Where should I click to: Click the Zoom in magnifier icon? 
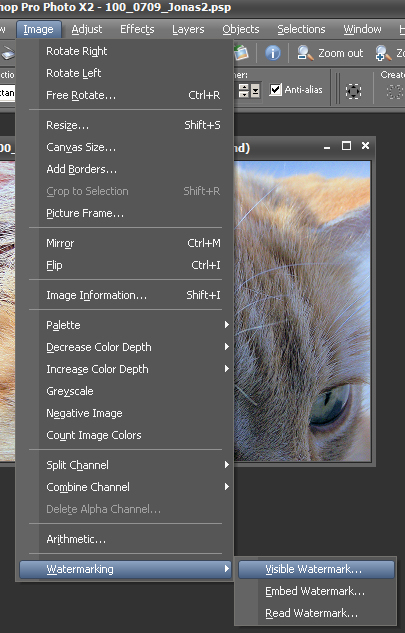point(383,53)
